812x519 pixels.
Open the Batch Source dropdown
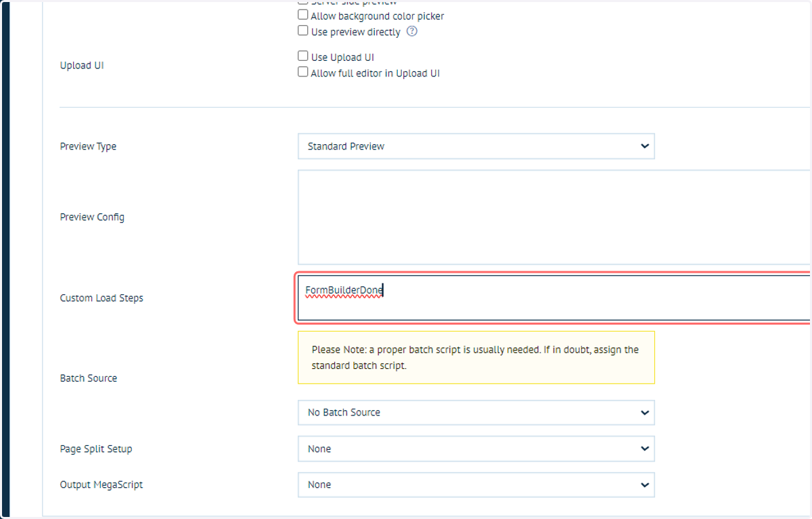(x=476, y=412)
